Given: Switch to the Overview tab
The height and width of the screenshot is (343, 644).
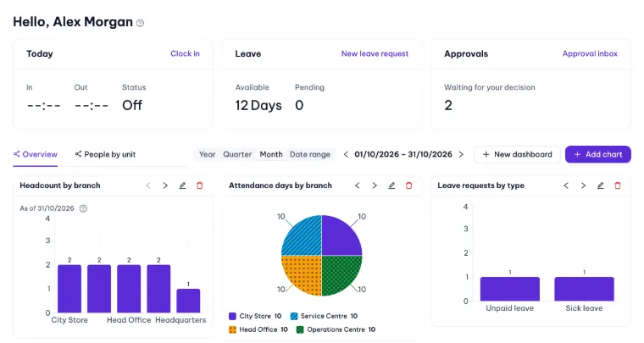Looking at the screenshot, I should click(36, 154).
